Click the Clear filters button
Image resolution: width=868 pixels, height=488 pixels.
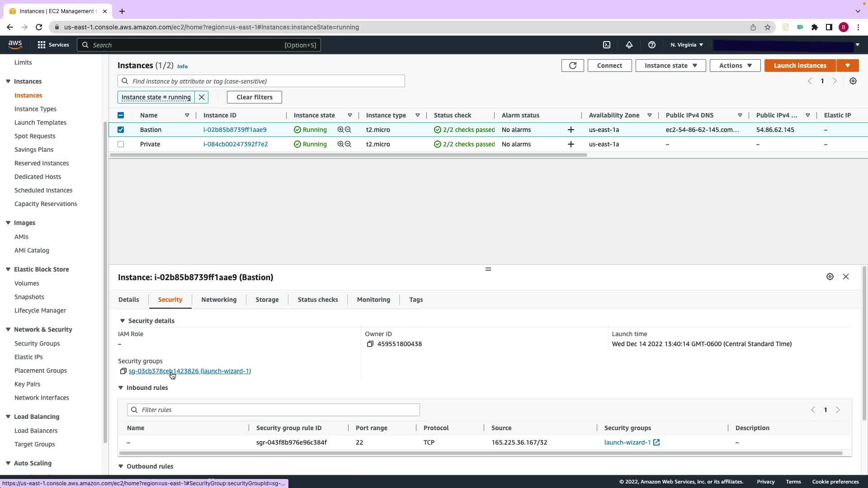254,97
